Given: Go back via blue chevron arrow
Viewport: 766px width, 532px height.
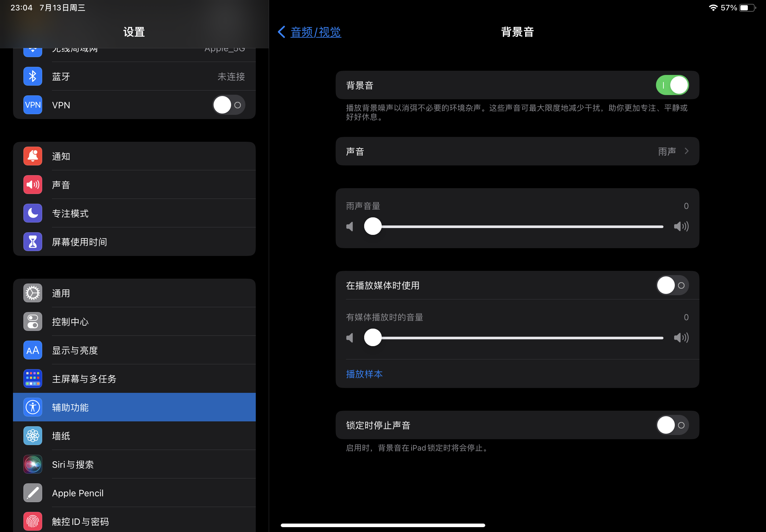Looking at the screenshot, I should [281, 32].
